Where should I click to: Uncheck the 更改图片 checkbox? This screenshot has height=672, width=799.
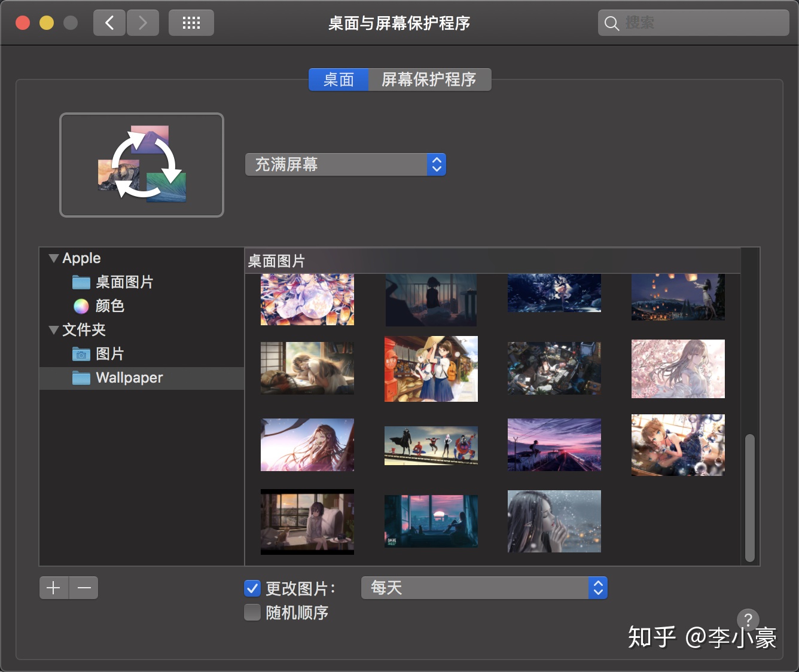click(x=252, y=588)
